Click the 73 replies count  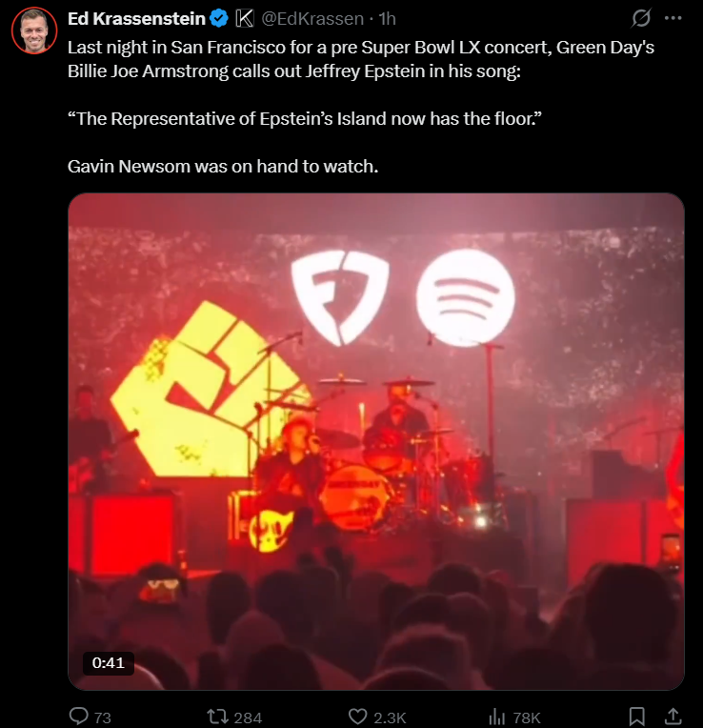click(103, 718)
